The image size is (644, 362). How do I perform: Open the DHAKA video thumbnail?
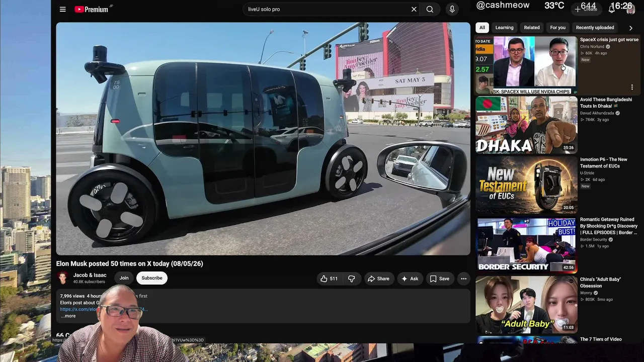coord(526,125)
